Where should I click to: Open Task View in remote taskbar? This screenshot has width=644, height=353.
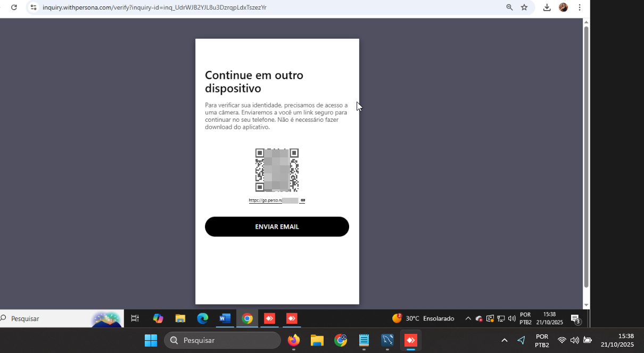[135, 318]
